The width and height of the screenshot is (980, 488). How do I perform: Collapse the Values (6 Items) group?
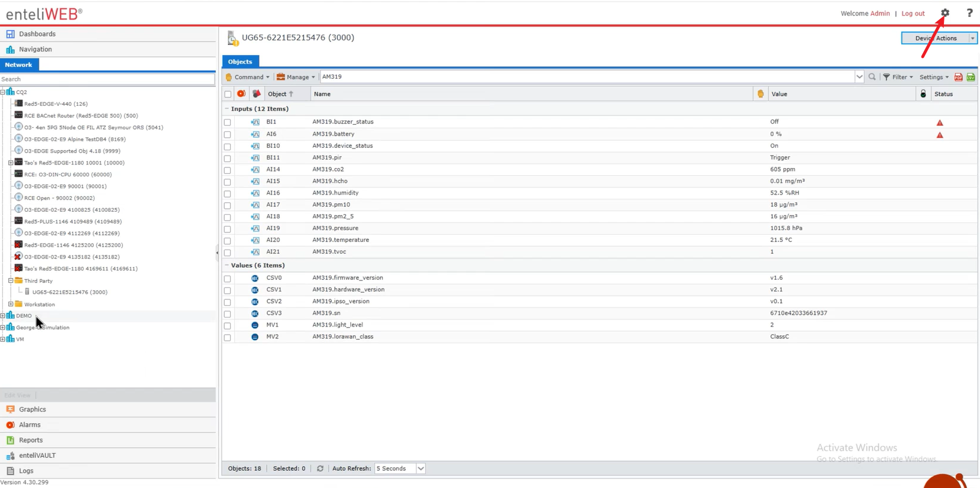click(227, 266)
